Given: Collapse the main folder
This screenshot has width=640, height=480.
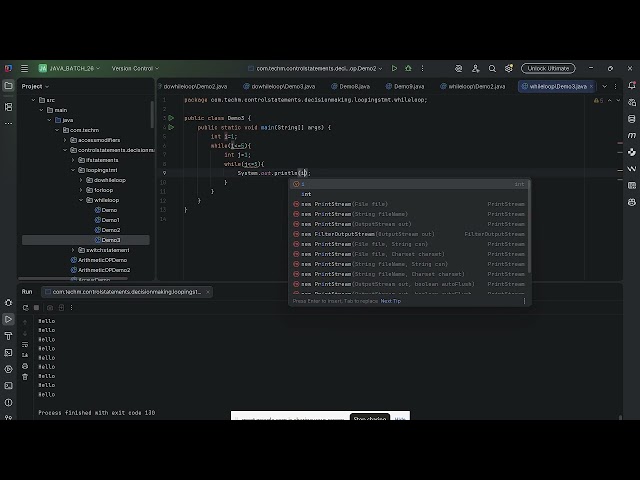Looking at the screenshot, I should pyautogui.click(x=41, y=110).
